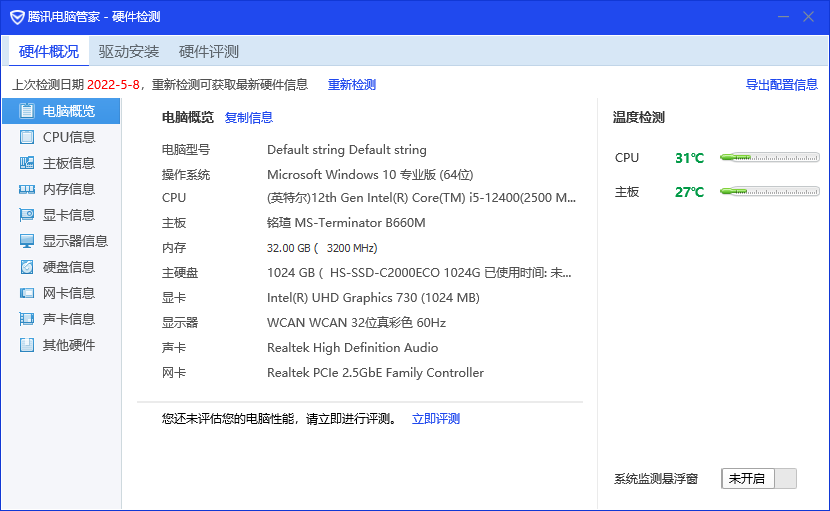This screenshot has width=830, height=511.
Task: Click the 重新检测 link
Action: click(351, 85)
